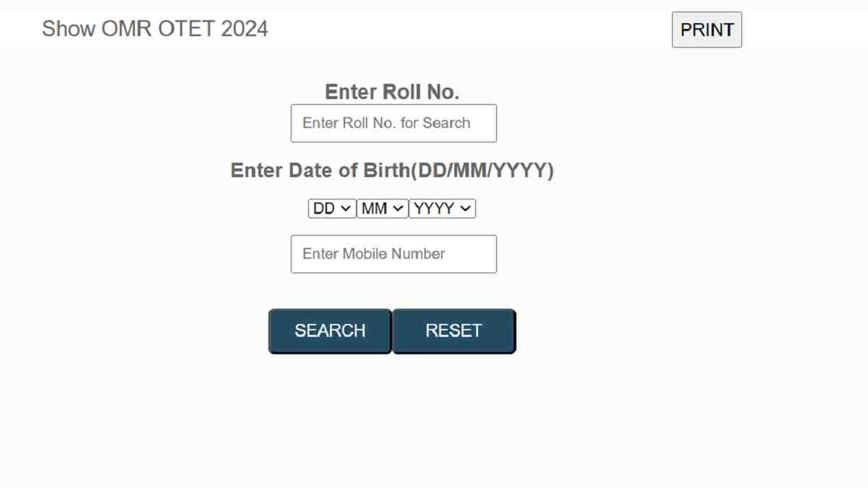This screenshot has width=868, height=488.
Task: Click the chevron arrow of DD selector
Action: 346,209
